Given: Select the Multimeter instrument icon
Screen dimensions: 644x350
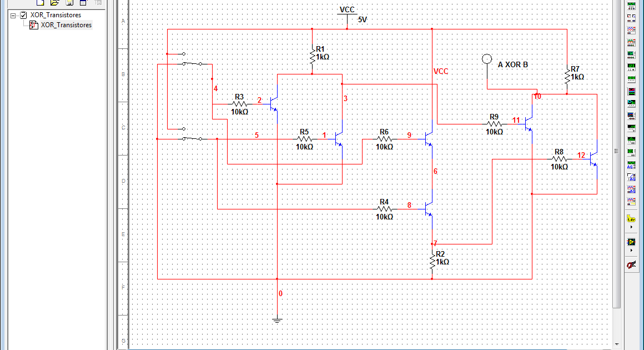Looking at the screenshot, I should [631, 6].
